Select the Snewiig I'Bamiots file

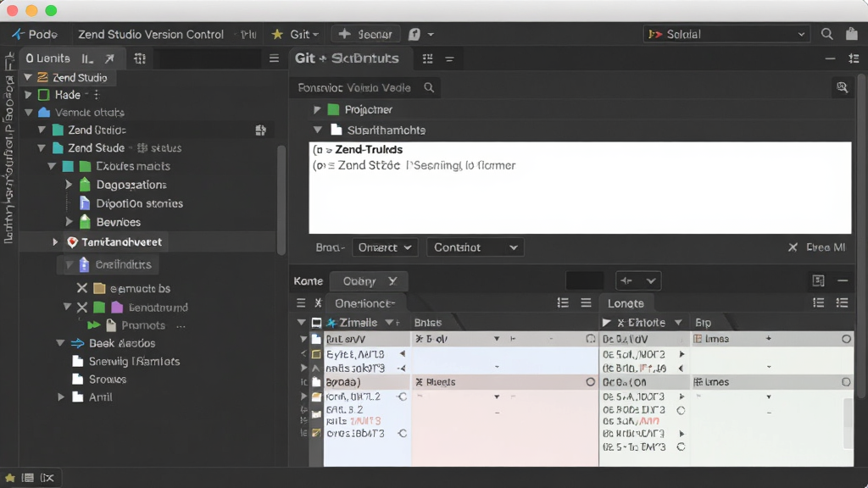(x=134, y=361)
